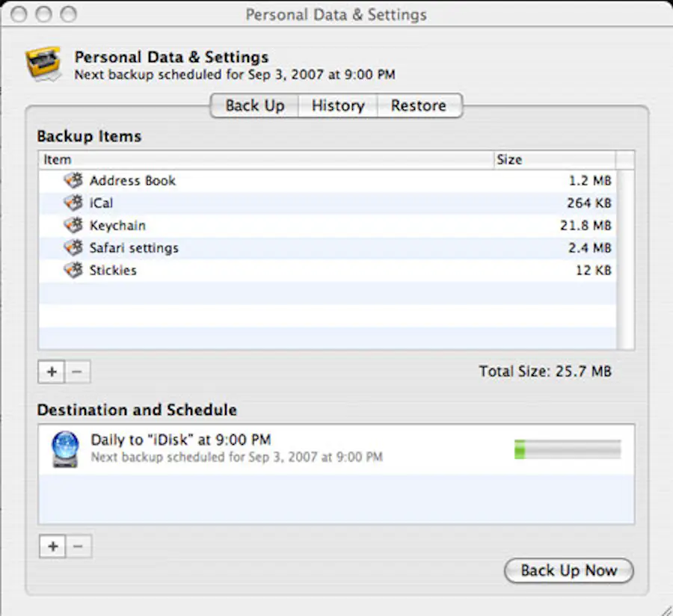This screenshot has height=616, width=673.
Task: Open the Restore tab
Action: pyautogui.click(x=420, y=105)
